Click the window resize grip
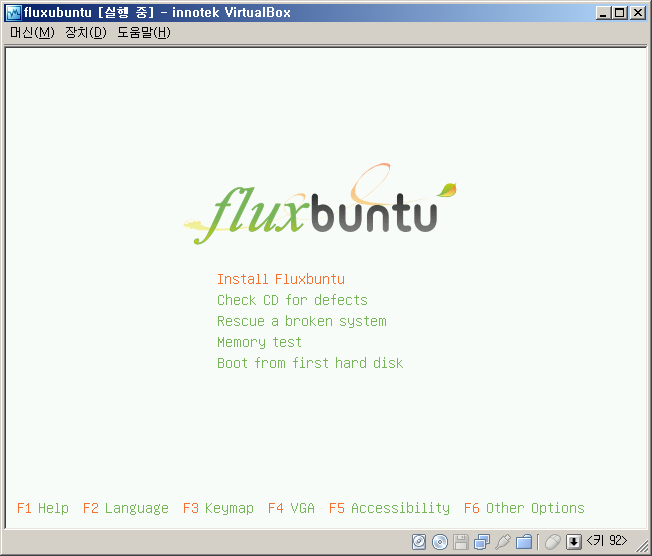Screen dimensions: 652x556 (x=642, y=546)
